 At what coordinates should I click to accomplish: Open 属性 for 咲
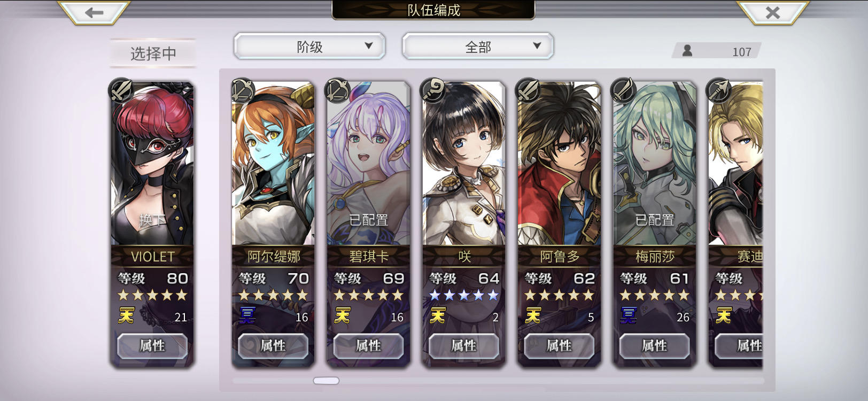tap(464, 346)
